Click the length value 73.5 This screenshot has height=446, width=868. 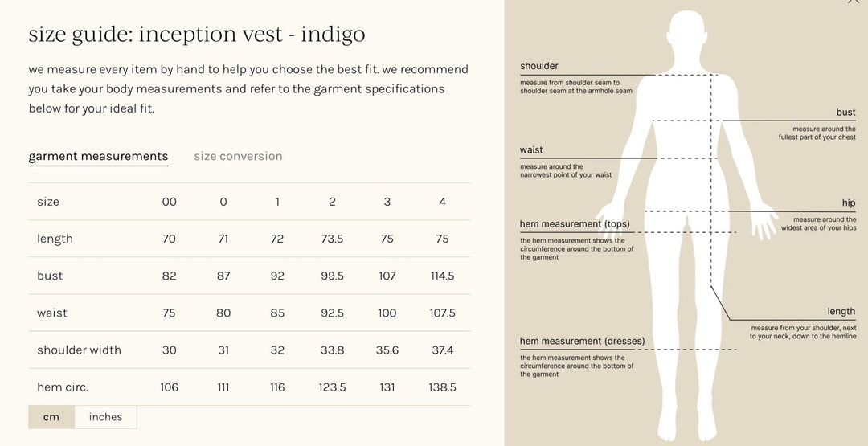(332, 239)
